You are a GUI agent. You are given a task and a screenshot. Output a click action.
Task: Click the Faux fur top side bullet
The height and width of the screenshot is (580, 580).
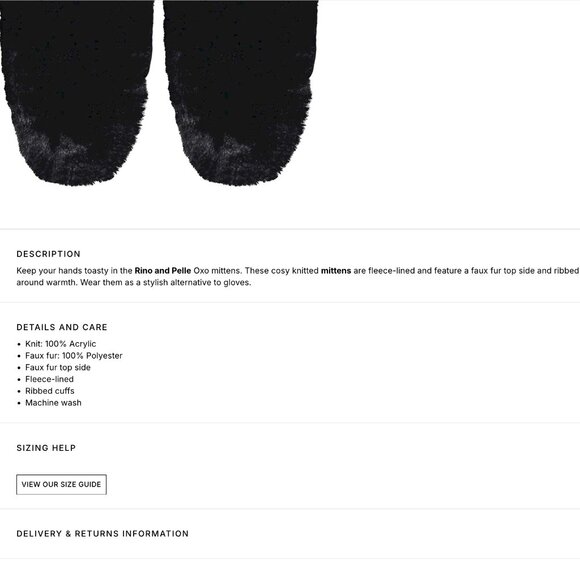pos(58,367)
